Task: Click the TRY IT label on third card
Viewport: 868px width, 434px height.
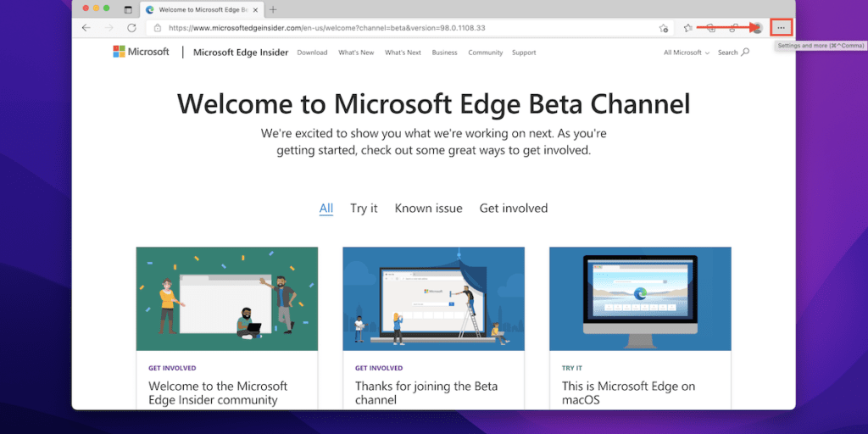Action: click(x=572, y=368)
